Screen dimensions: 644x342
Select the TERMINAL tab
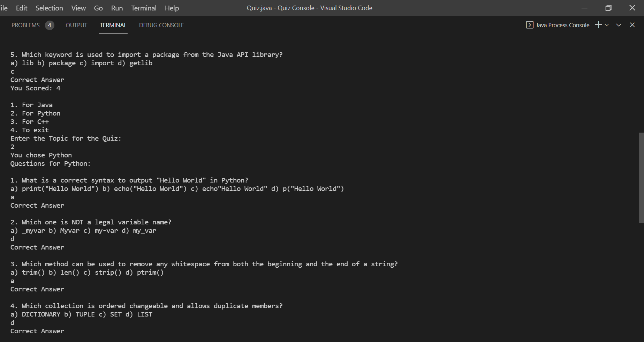[x=113, y=25]
